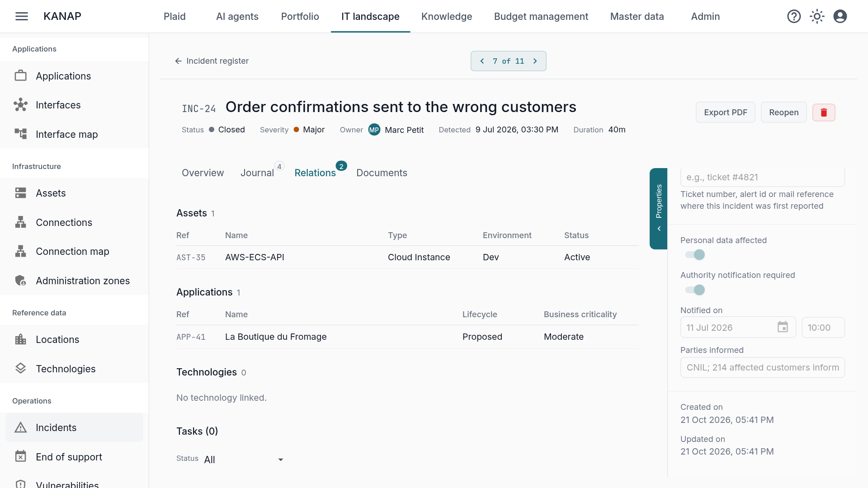
Task: Open the Budget management top menu
Action: pos(541,16)
